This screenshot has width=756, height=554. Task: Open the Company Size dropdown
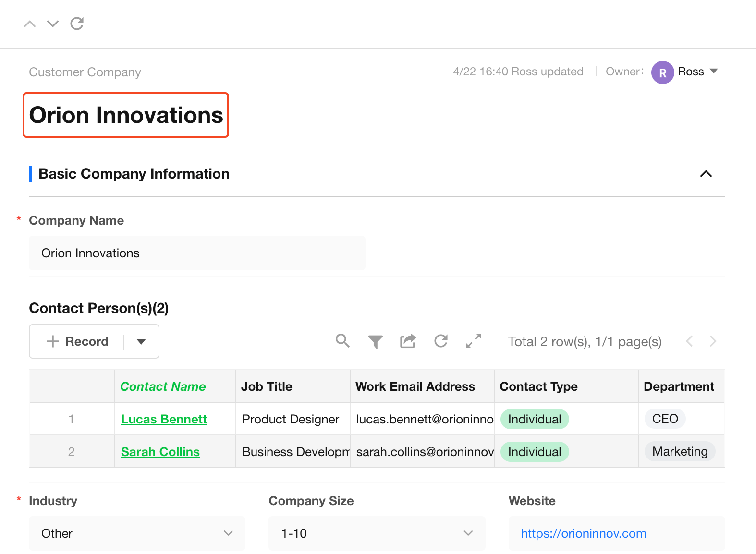pyautogui.click(x=377, y=533)
